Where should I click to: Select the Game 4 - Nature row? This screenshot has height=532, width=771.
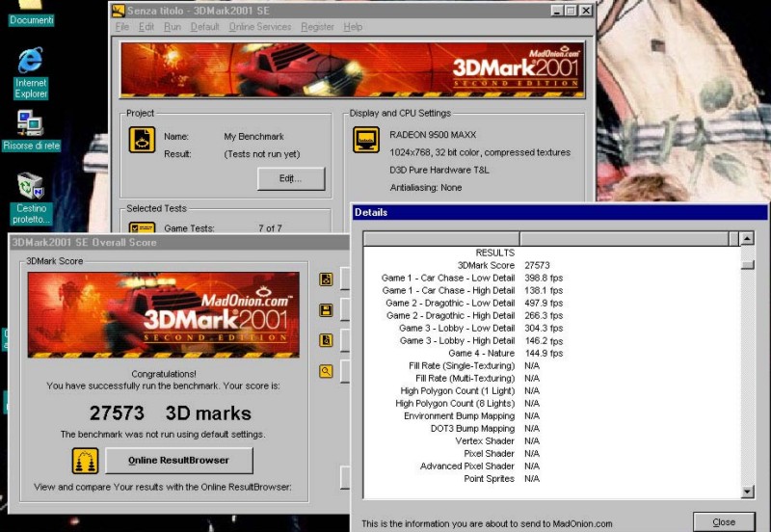click(551, 353)
